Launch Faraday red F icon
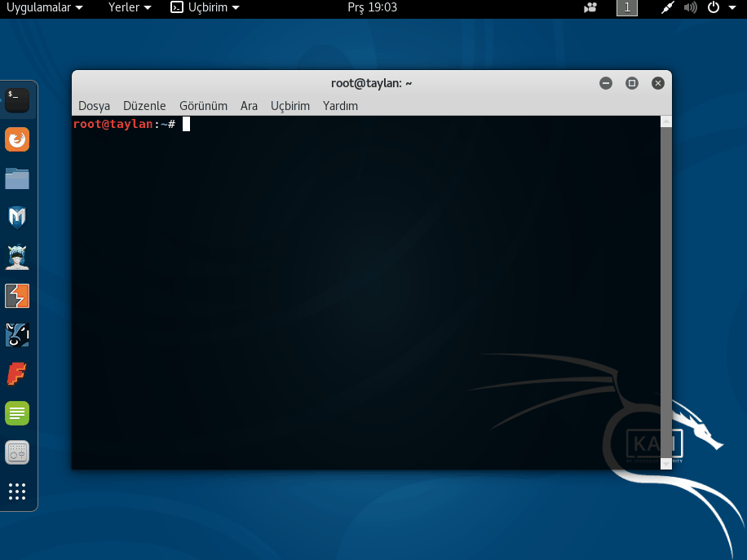Screen dimensions: 747x560 click(x=16, y=374)
